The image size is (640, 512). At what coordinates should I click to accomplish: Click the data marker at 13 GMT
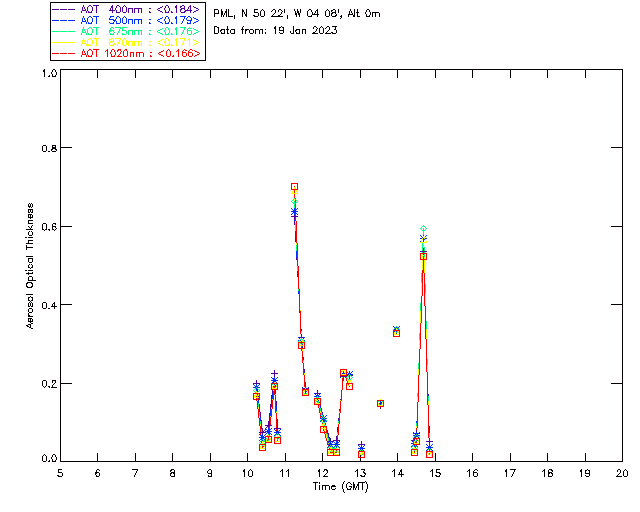[x=361, y=453]
